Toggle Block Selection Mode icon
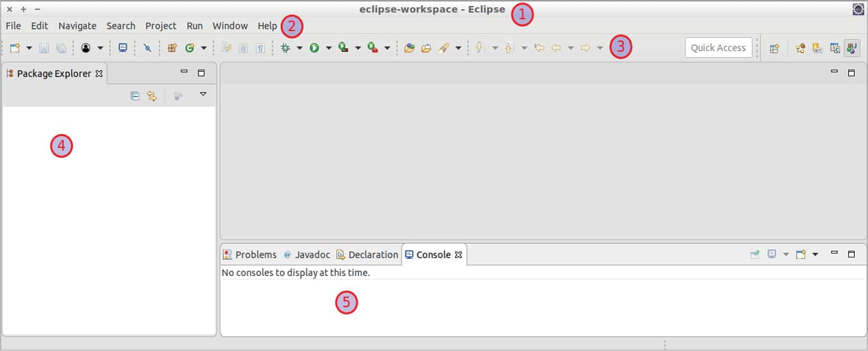Screen dimensions: 868x351 click(243, 48)
